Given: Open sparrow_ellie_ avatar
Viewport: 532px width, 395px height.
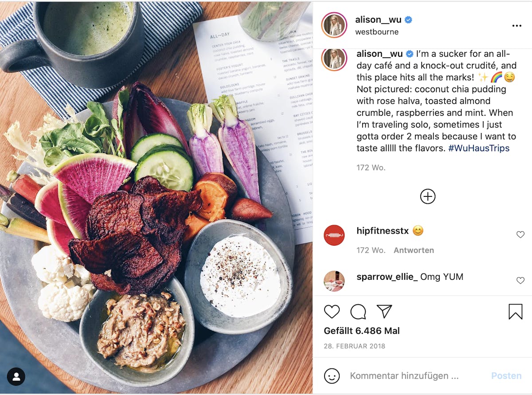Looking at the screenshot, I should click(334, 281).
